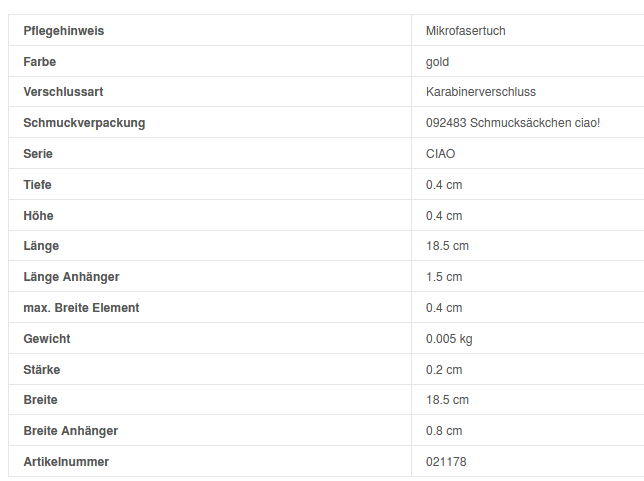Select the Karabinerverschluss value
The height and width of the screenshot is (481, 644).
tap(481, 92)
